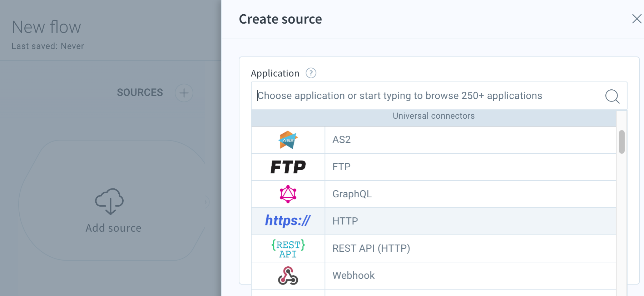The image size is (644, 296).
Task: Click the plus icon next to SOURCES
Action: [184, 93]
